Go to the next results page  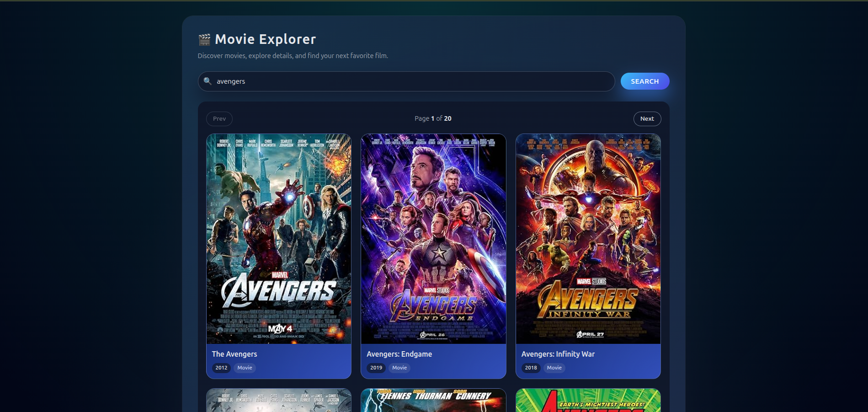click(x=647, y=119)
